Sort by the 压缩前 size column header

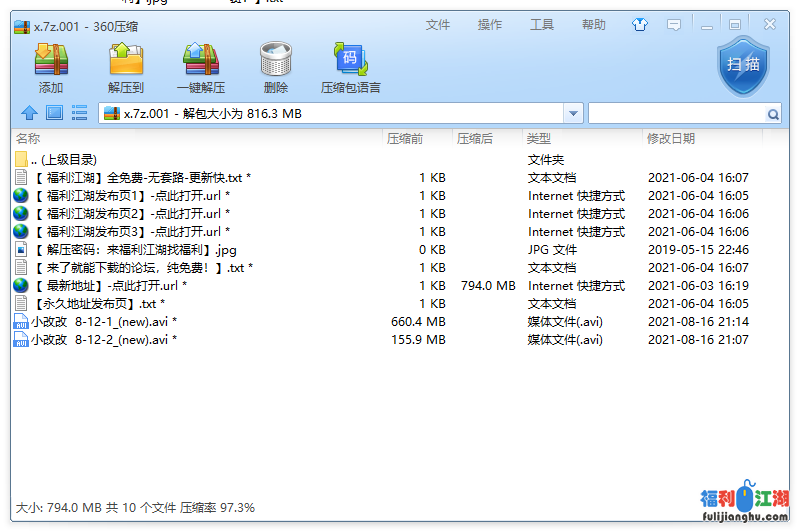point(405,139)
